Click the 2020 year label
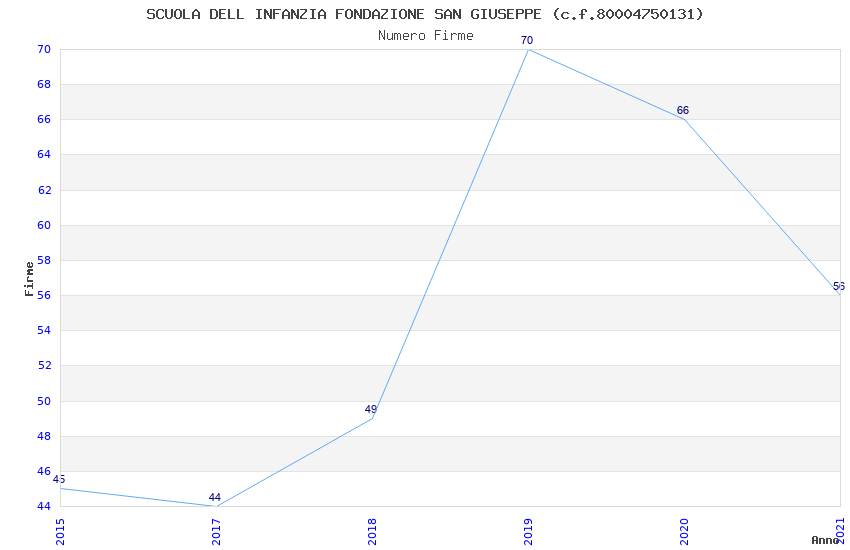Image resolution: width=850 pixels, height=550 pixels. coord(684,532)
